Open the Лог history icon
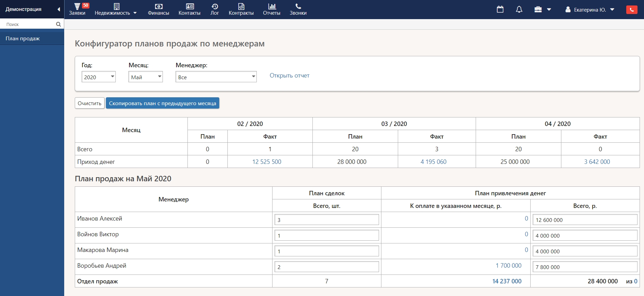Screen dimensions: 644x296 point(214,6)
